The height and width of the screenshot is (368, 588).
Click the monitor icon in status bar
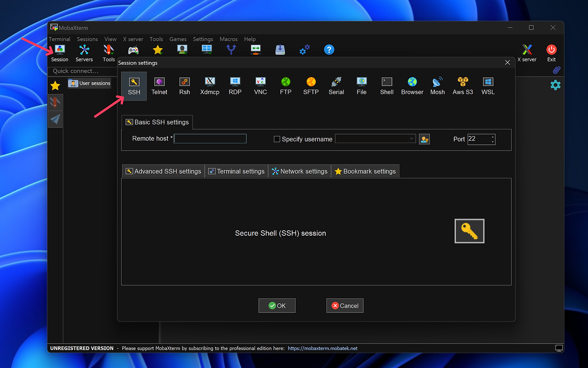tap(559, 348)
